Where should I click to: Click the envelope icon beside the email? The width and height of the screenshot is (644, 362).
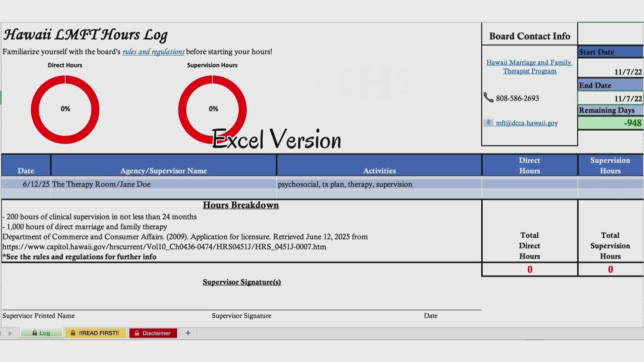pyautogui.click(x=488, y=122)
